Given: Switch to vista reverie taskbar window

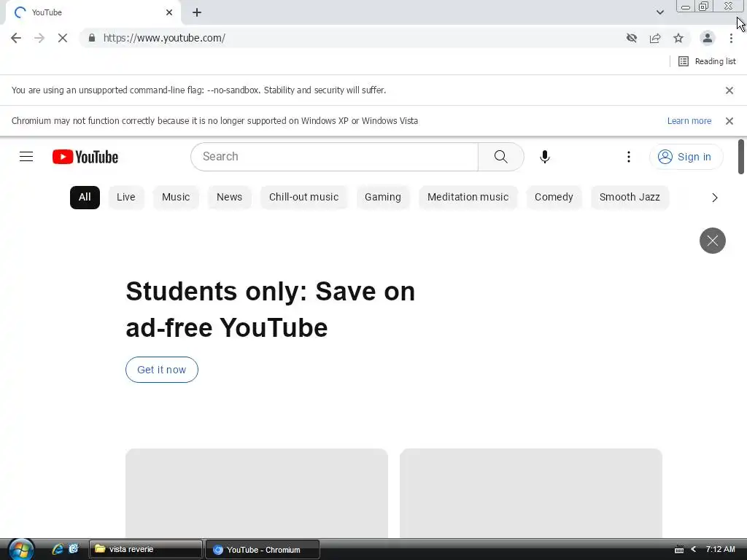Looking at the screenshot, I should pos(145,549).
